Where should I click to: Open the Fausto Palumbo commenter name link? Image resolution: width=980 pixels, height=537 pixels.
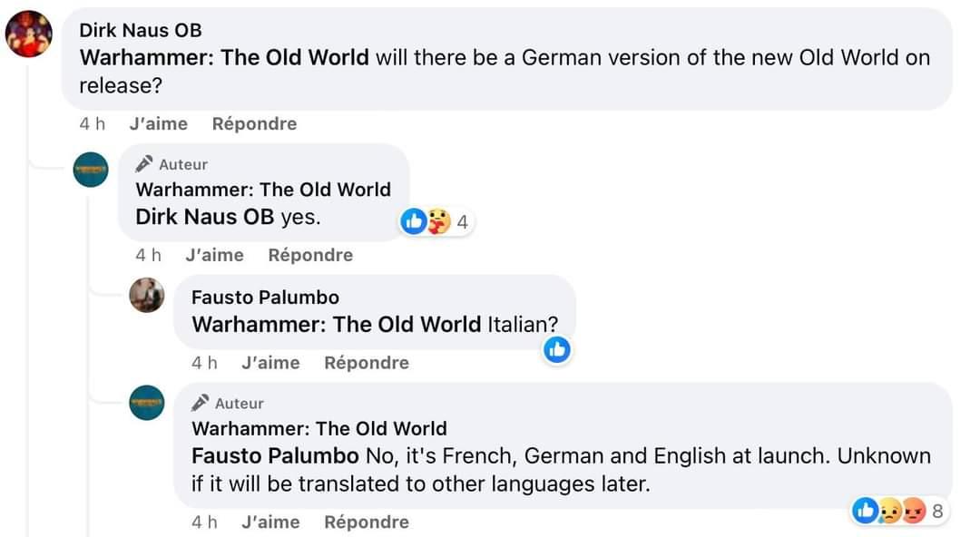coord(266,297)
